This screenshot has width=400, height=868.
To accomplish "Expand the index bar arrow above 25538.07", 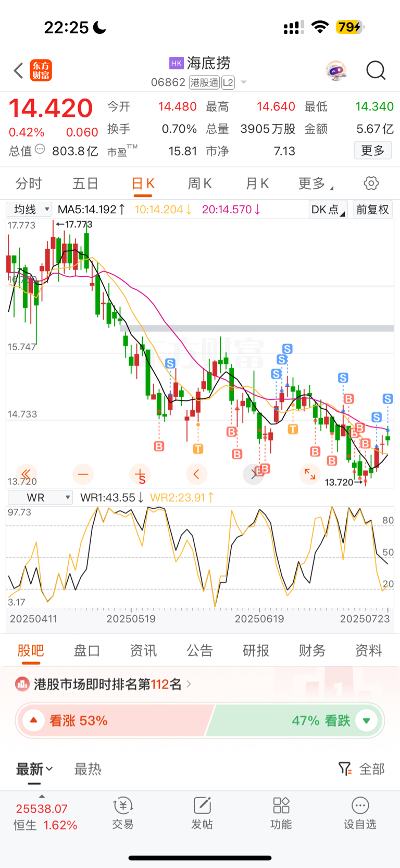I will point(42,796).
